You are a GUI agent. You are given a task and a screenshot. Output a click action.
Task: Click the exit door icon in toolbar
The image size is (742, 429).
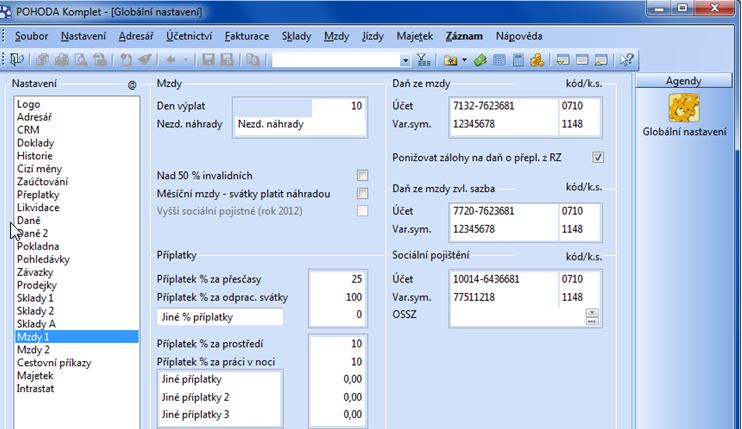coord(17,60)
